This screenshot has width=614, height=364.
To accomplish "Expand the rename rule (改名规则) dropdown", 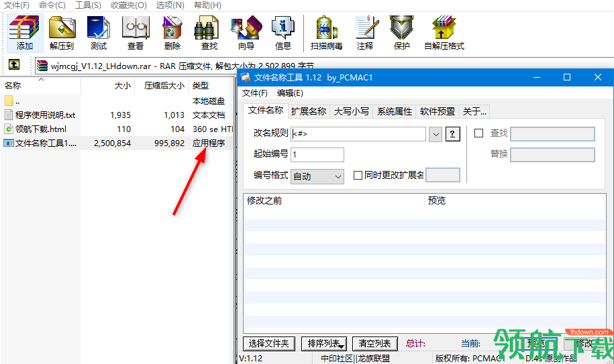I will (x=435, y=135).
